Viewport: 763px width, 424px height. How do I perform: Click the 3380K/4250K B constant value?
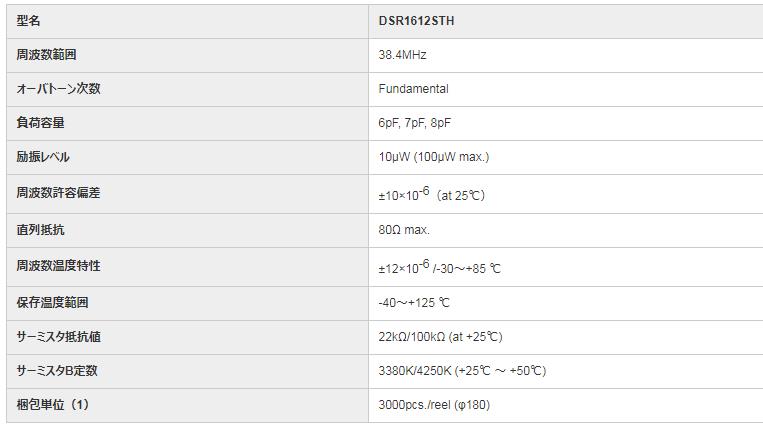click(x=462, y=371)
